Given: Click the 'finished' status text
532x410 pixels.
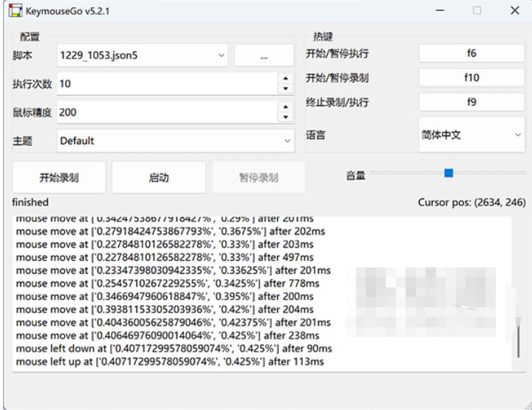Looking at the screenshot, I should tap(30, 202).
